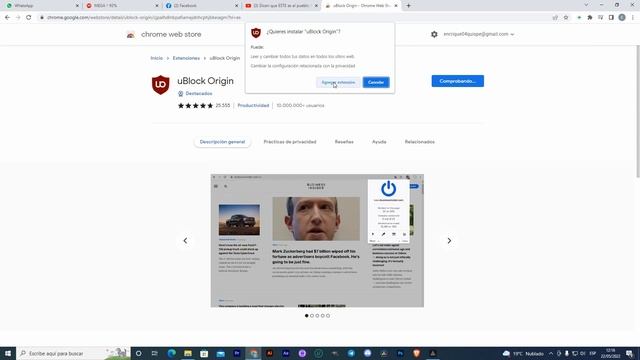Reload the current page
The image size is (640, 360).
[x=29, y=18]
